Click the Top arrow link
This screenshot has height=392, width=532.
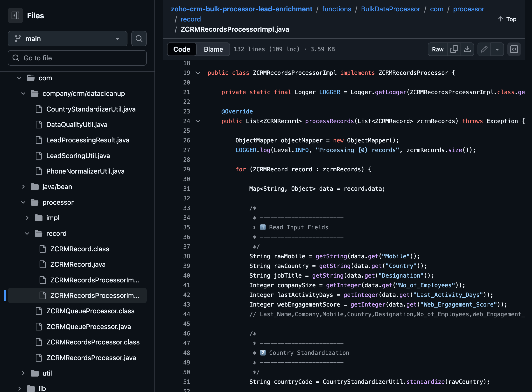pos(507,19)
